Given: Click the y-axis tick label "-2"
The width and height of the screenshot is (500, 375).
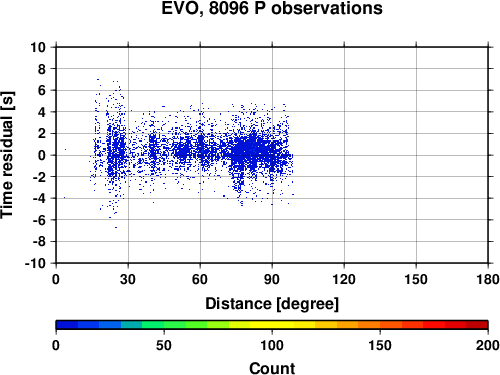Looking at the screenshot, I should point(39,177).
